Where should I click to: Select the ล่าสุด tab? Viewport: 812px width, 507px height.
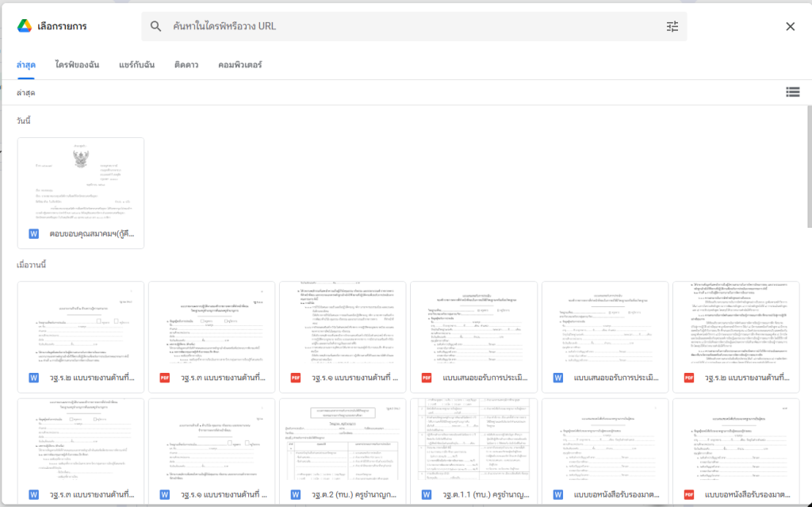[x=26, y=65]
